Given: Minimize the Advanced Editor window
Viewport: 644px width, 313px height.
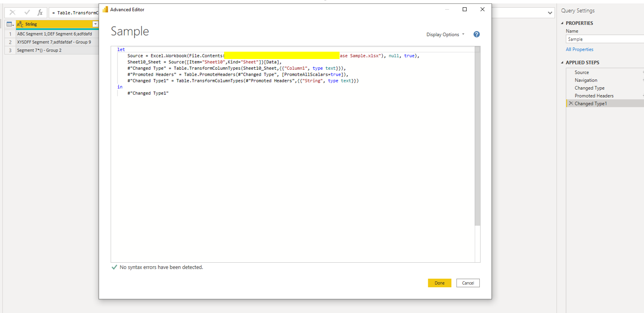Looking at the screenshot, I should 447,9.
